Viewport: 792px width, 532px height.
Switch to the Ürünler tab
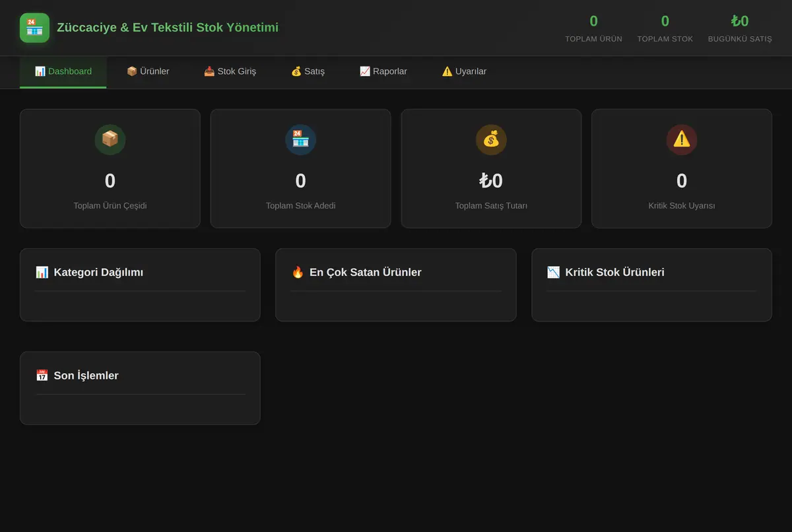[148, 71]
